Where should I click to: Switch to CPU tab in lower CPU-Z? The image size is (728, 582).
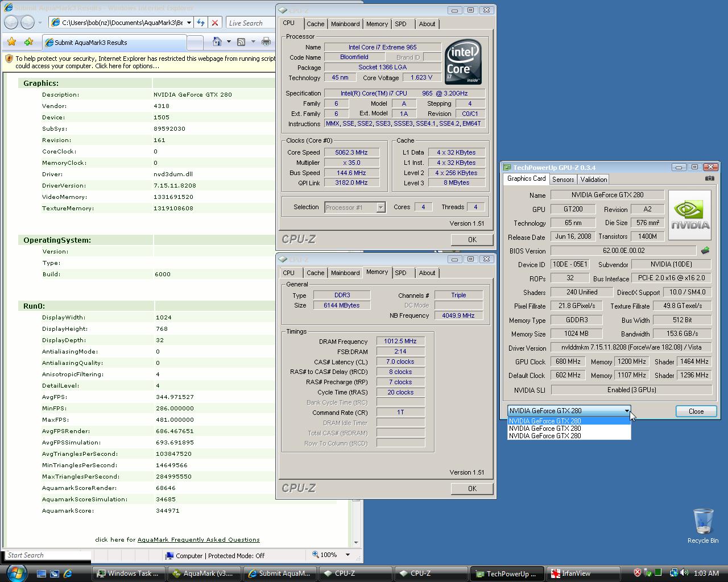tap(289, 273)
